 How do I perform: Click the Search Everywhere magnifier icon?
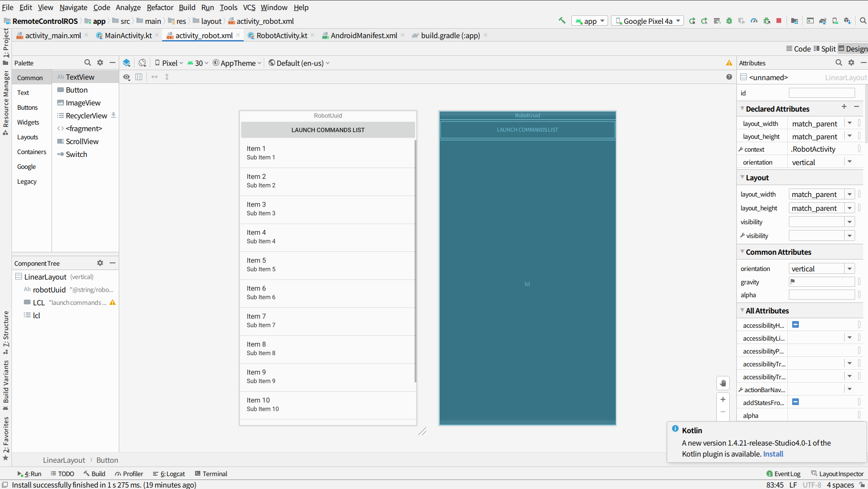tap(863, 21)
